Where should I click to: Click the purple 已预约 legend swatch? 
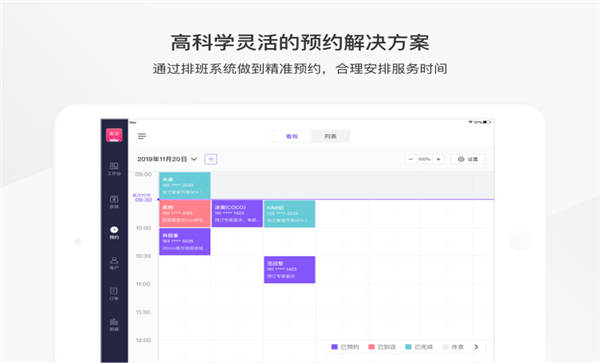click(334, 347)
